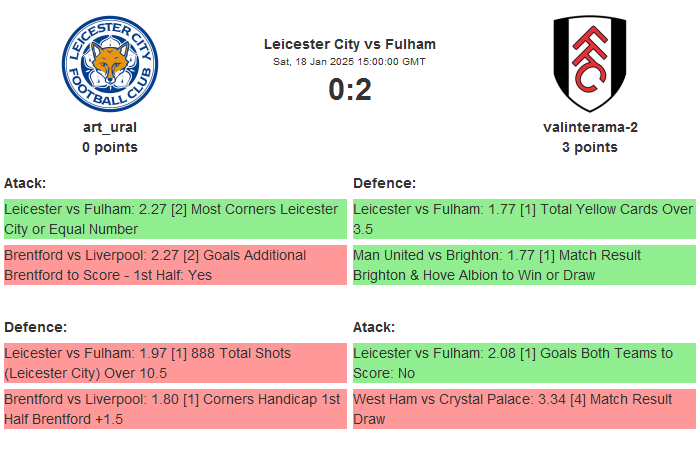Click the 0:2 match score

350,90
